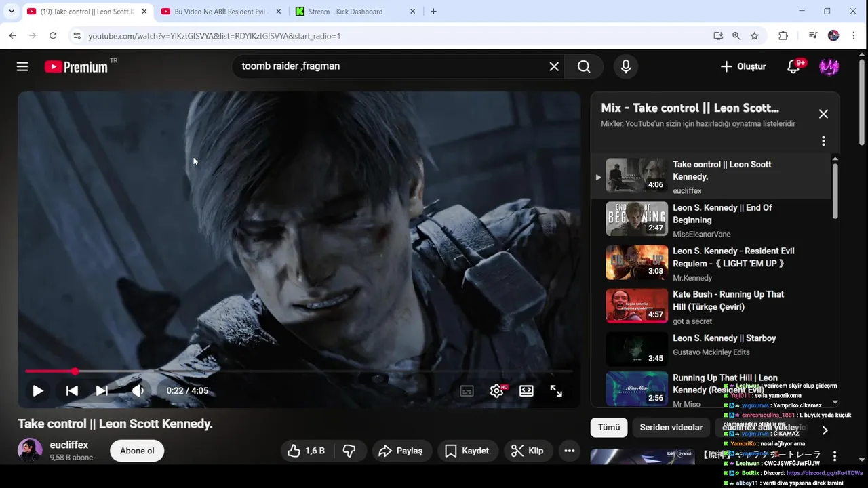
Task: Save video with Kaydet button
Action: pyautogui.click(x=467, y=451)
